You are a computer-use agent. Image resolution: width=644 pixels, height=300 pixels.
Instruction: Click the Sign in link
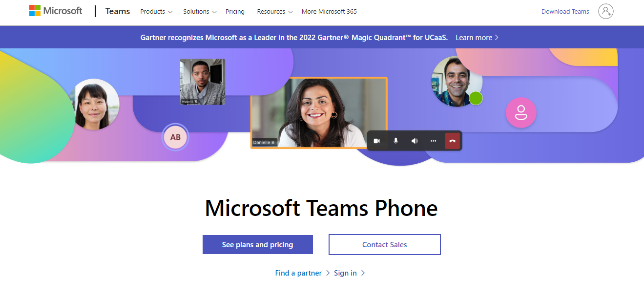pos(349,273)
